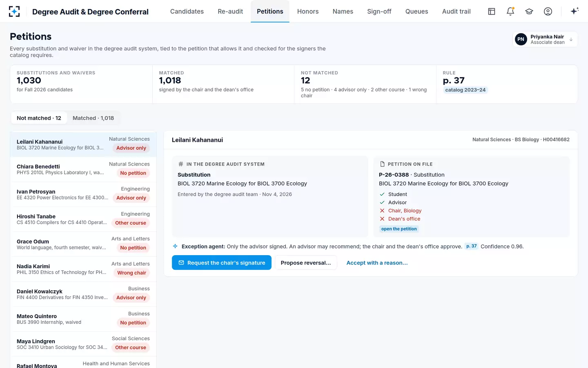Open the notifications bell
Image resolution: width=588 pixels, height=368 pixels.
tap(510, 11)
